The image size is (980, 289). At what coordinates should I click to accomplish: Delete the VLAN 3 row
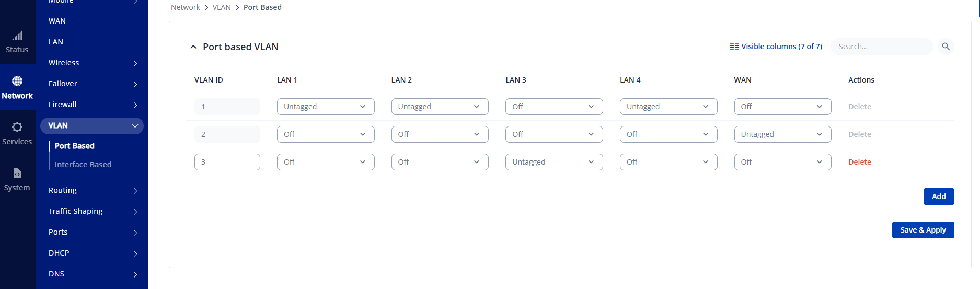pyautogui.click(x=859, y=162)
